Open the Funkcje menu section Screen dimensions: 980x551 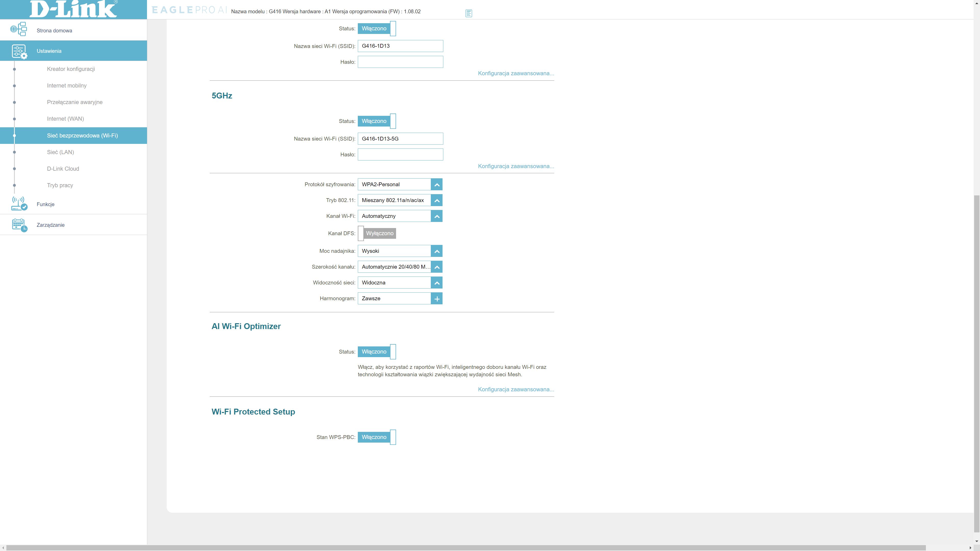click(x=73, y=204)
